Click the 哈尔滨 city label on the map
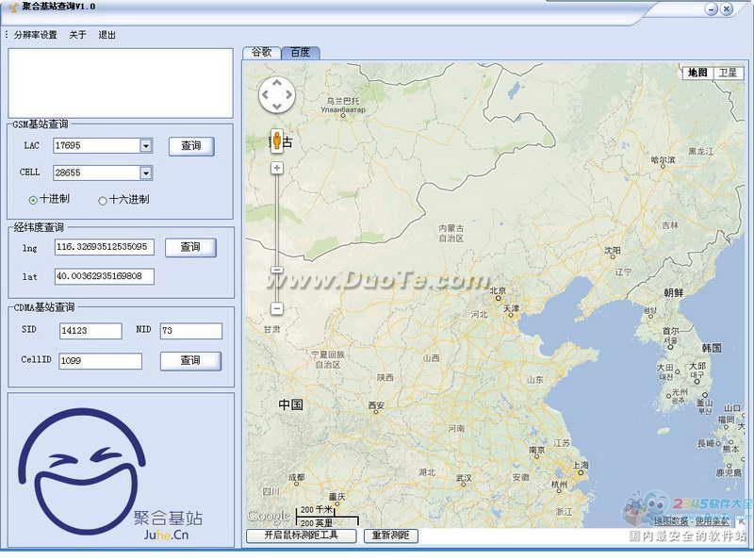Screen dimensions: 754x560 coord(663,159)
